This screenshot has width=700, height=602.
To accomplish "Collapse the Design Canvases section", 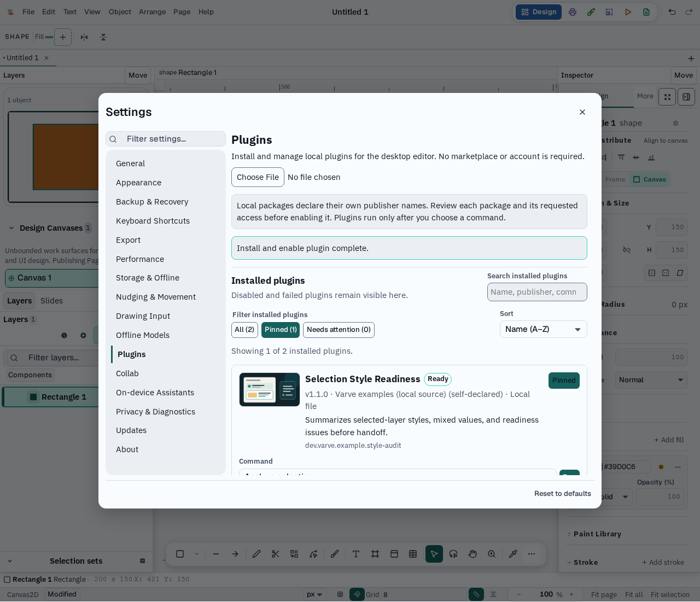I will pyautogui.click(x=11, y=228).
